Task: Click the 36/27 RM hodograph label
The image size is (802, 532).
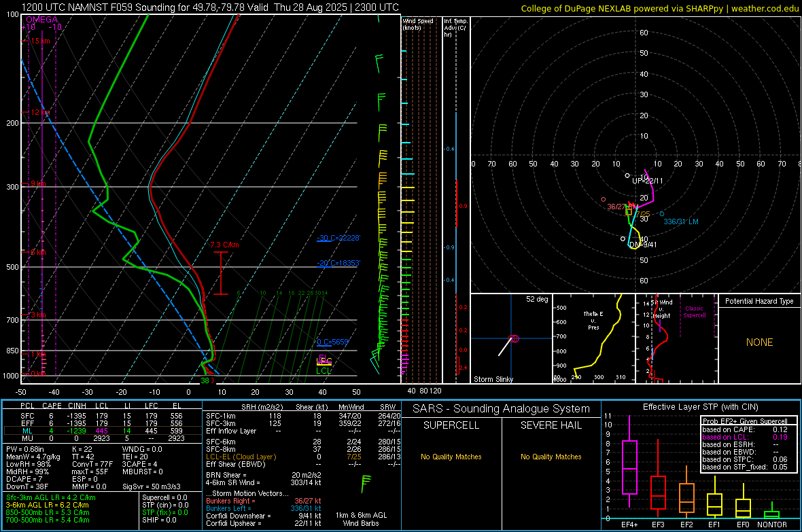Action: point(623,207)
